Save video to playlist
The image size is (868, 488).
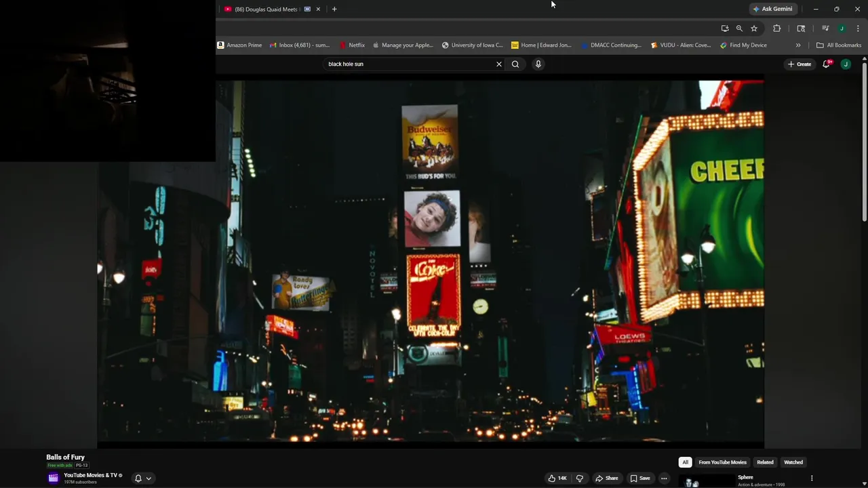639,479
